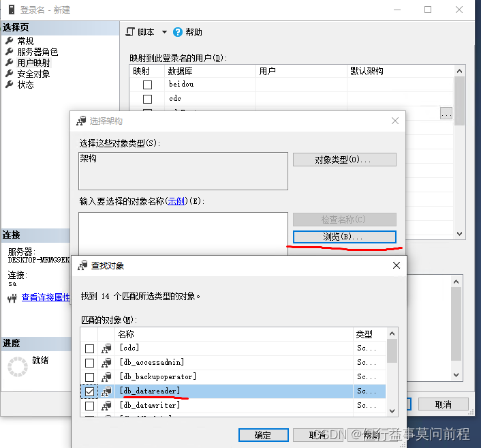Viewport: 481px width, 448px height.
Task: Open the Status (状态) page
Action: coord(25,85)
